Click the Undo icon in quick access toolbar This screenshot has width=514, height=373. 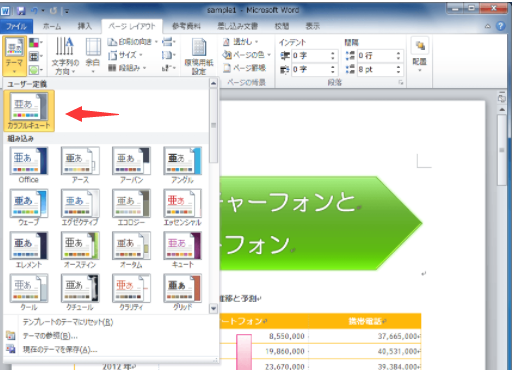tap(35, 11)
